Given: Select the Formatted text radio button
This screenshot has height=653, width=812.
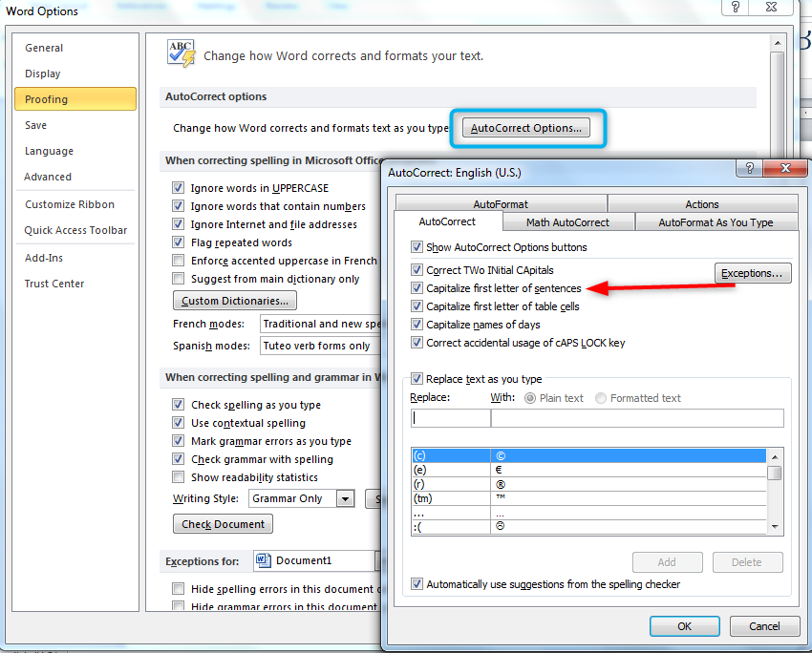Looking at the screenshot, I should point(601,398).
